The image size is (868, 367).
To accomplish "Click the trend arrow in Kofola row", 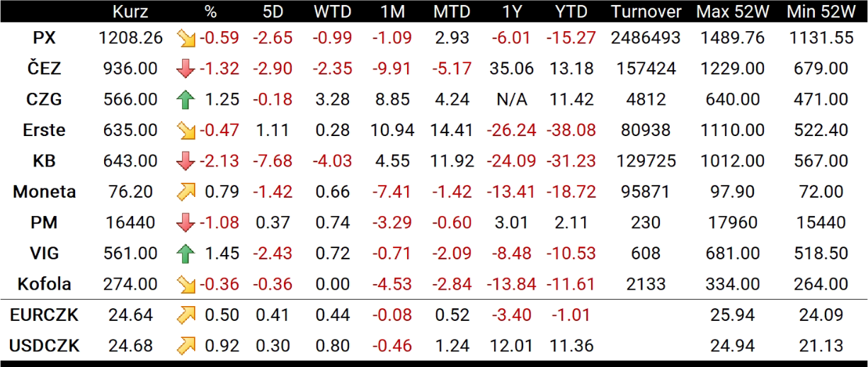I will [x=185, y=284].
